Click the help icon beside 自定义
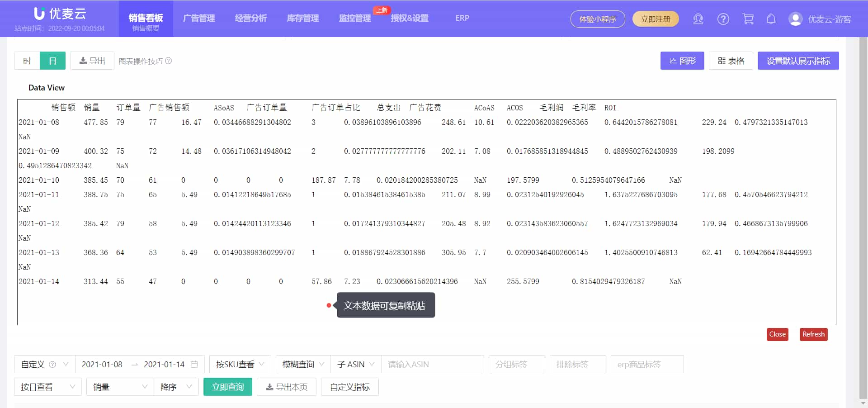868x408 pixels. point(52,364)
